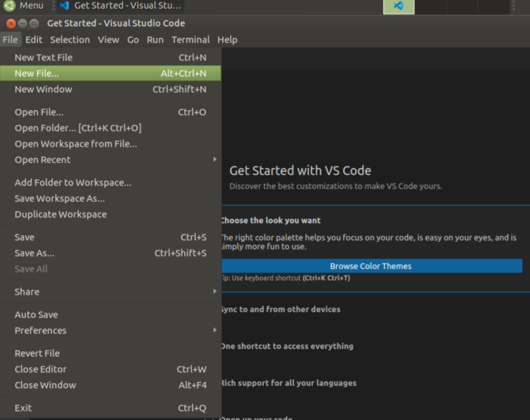Screen dimensions: 530x420
Task: Click the red close window button
Action: click(11, 23)
